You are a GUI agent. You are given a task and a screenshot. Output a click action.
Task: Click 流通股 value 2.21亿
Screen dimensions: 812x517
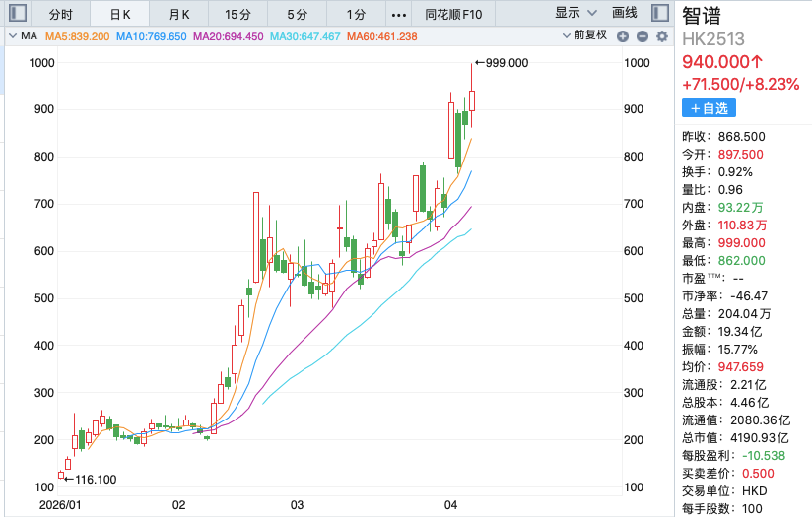click(748, 384)
